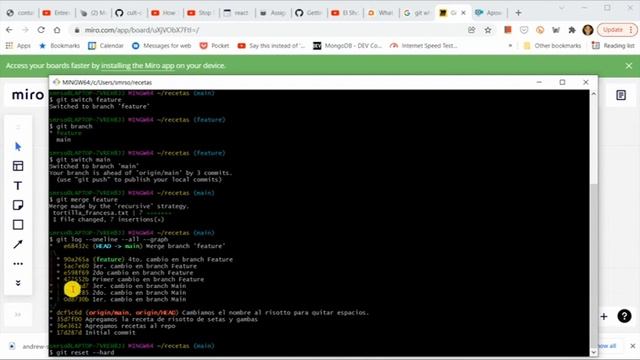Open more tools with three dots

[x=18, y=264]
